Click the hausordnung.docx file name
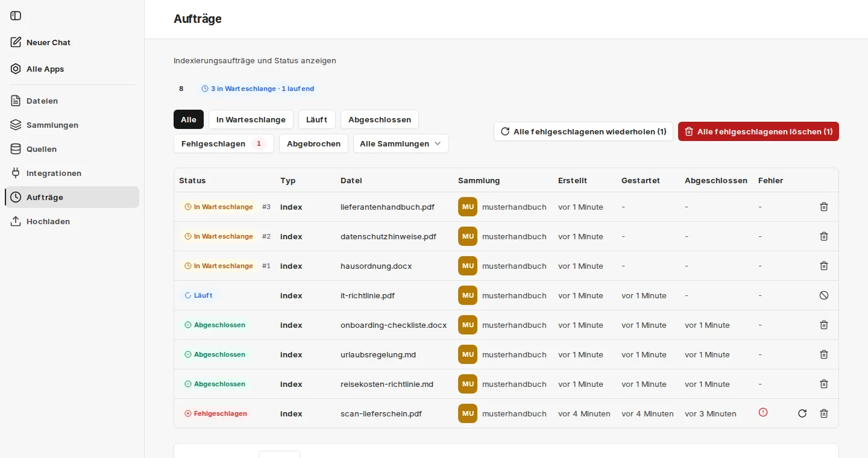 click(376, 266)
